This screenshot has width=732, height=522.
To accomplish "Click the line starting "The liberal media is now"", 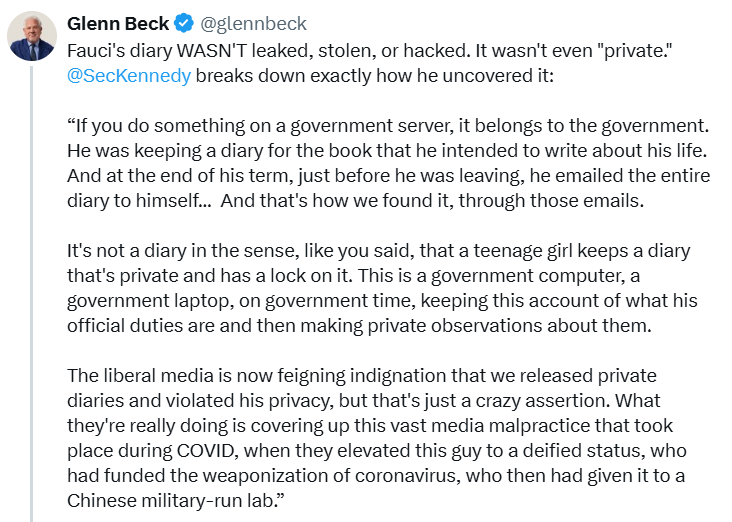I will [x=362, y=375].
